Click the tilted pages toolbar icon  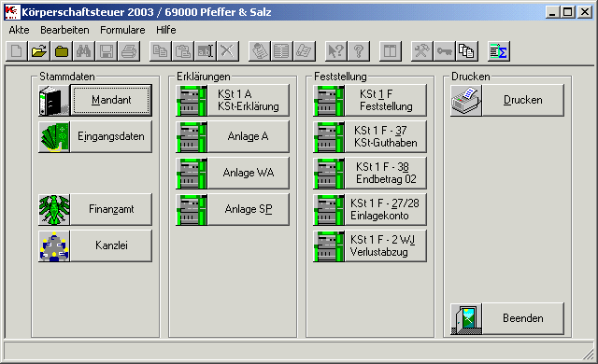coord(304,51)
